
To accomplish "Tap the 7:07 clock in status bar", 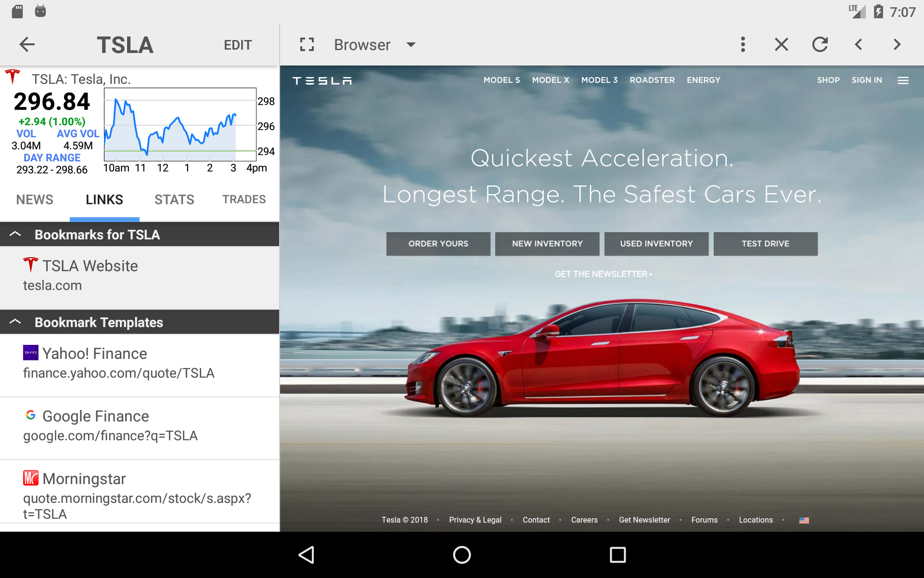I will [x=903, y=12].
